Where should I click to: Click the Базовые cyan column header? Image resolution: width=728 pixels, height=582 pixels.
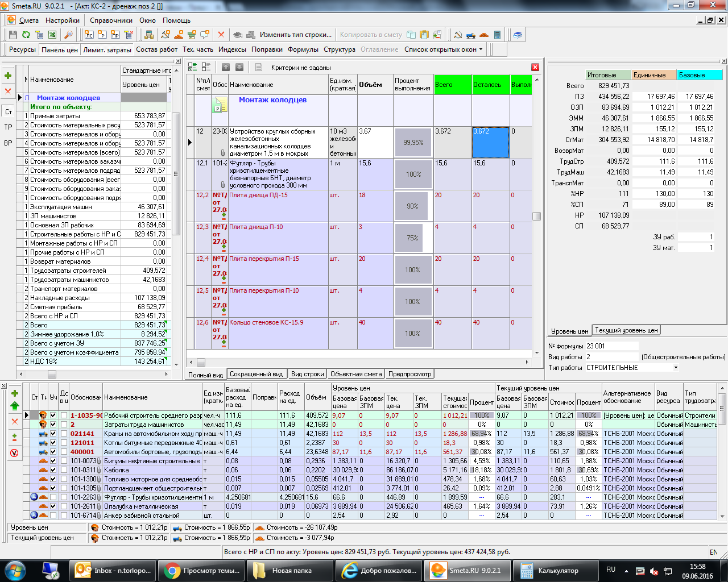700,75
